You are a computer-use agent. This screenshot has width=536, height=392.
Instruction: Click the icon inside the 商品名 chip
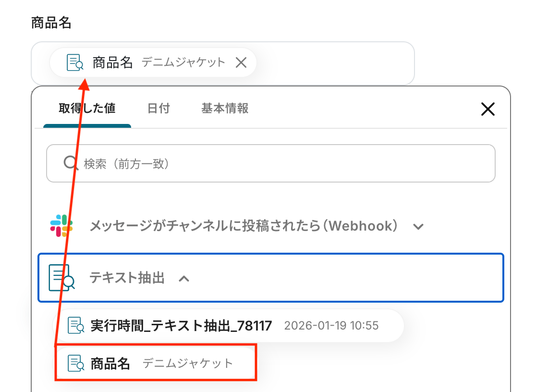point(75,62)
